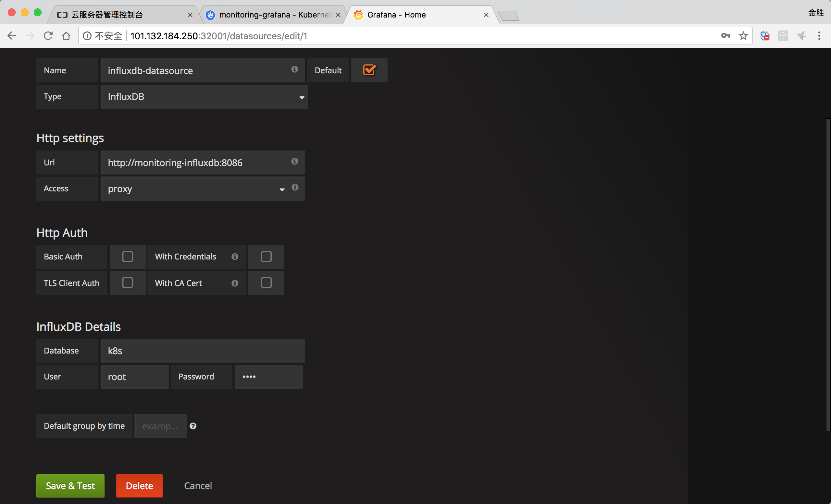Bookmark this page with the star icon
The image size is (831, 504).
743,36
